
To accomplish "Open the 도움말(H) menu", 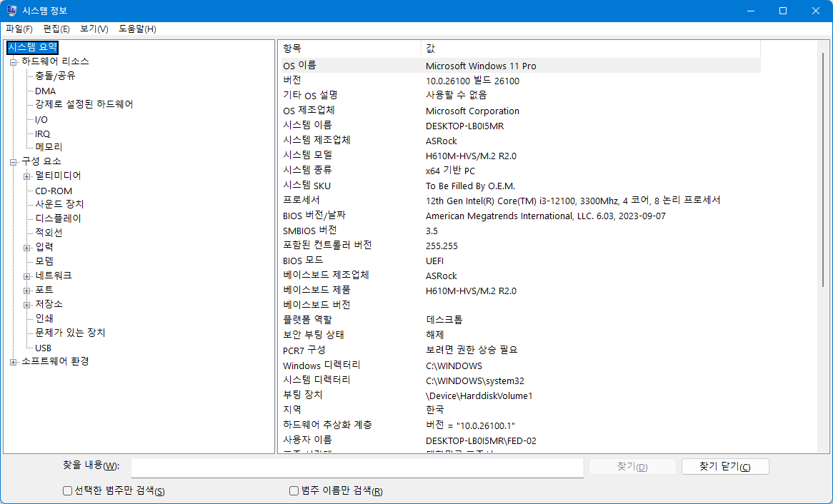I will coord(137,29).
